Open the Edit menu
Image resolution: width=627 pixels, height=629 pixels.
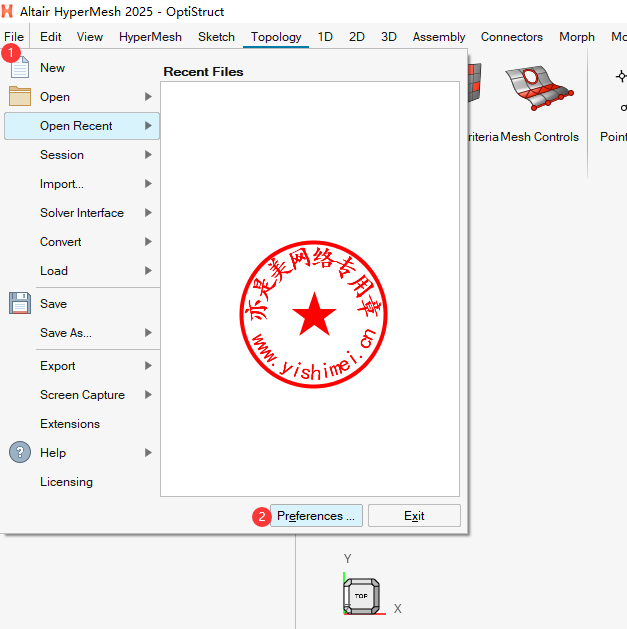click(x=51, y=37)
